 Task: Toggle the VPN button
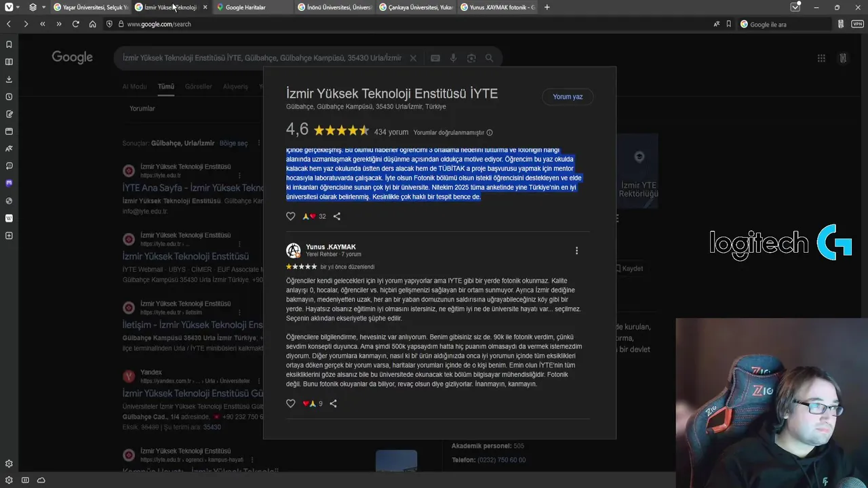(x=858, y=24)
